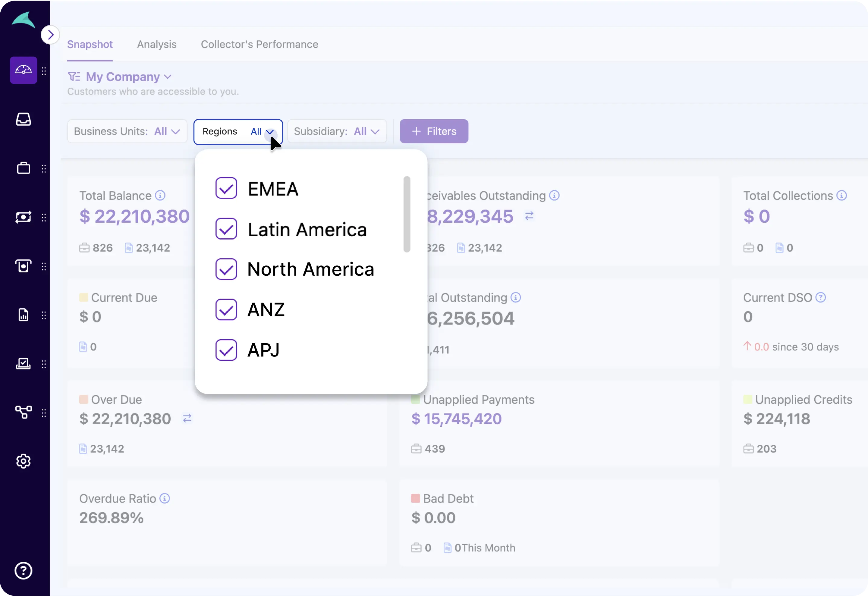Open the Business Units dropdown

[127, 131]
